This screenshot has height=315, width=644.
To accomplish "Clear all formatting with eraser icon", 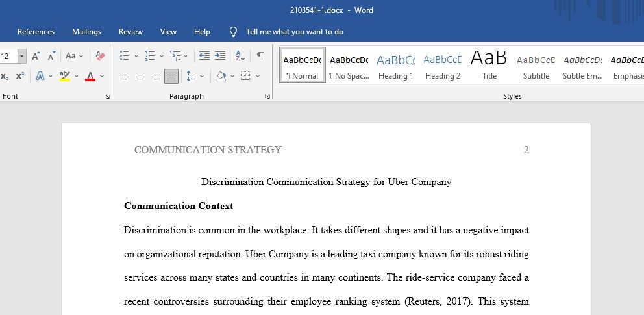I will [x=100, y=56].
